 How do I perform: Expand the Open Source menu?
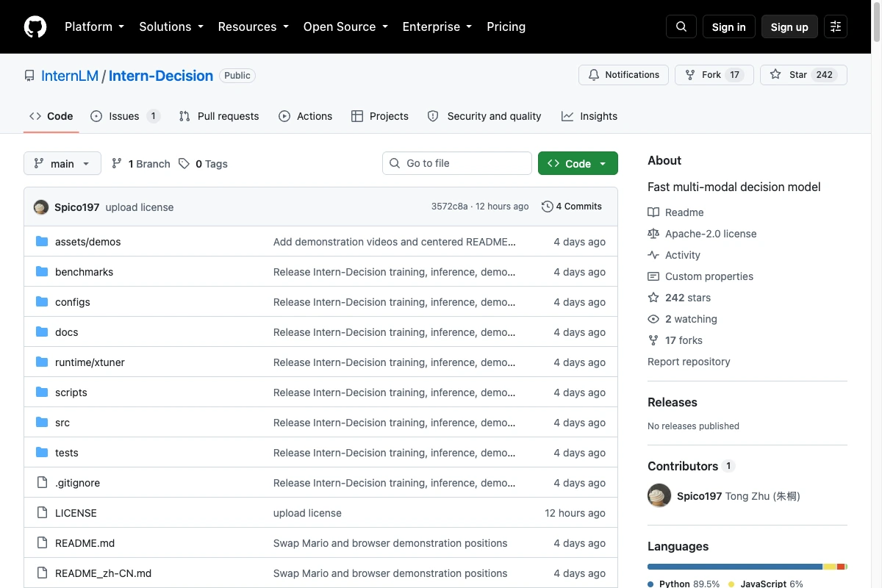tap(345, 26)
